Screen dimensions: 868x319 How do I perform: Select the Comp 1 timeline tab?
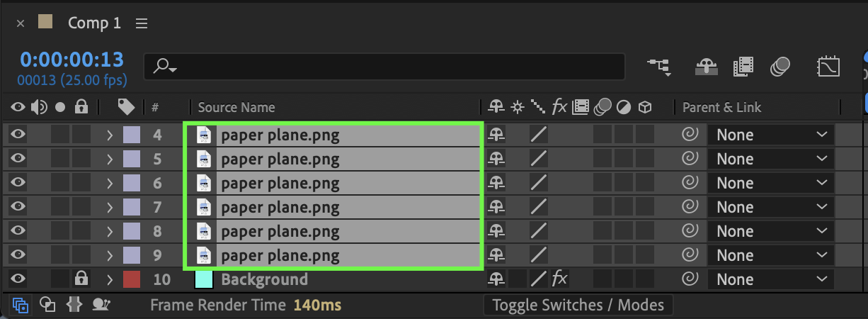(94, 23)
